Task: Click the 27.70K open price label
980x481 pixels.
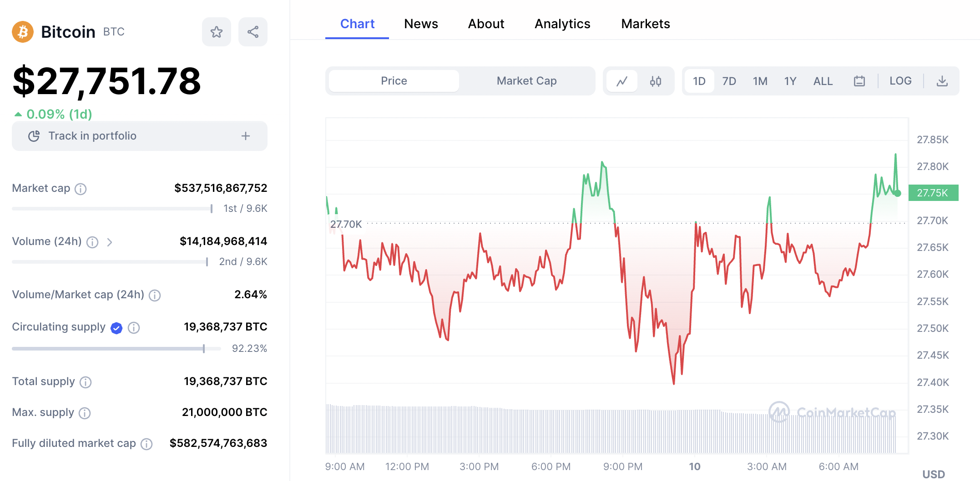Action: click(346, 224)
